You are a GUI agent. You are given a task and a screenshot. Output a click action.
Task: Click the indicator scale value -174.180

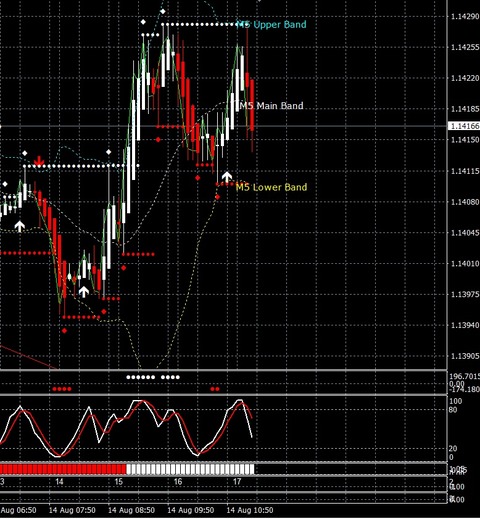coord(465,389)
